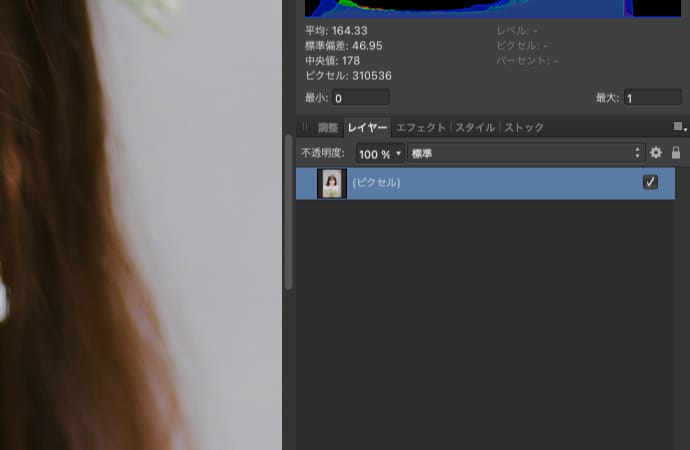
Task: Switch to the エフェクト tab
Action: pyautogui.click(x=420, y=128)
